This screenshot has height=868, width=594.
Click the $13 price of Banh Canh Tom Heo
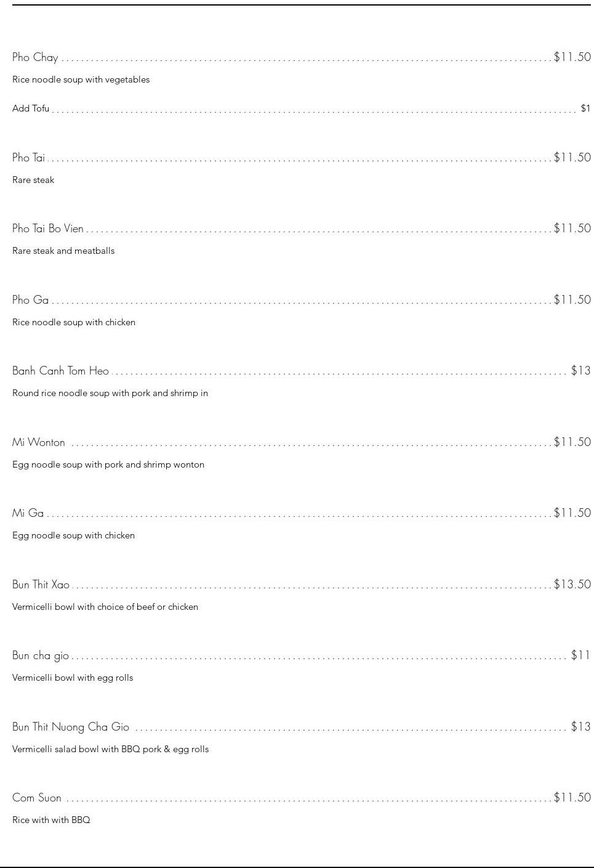(580, 371)
